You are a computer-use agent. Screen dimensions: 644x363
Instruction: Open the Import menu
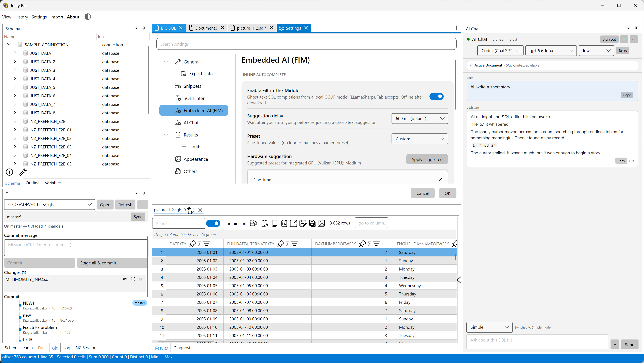[x=57, y=17]
